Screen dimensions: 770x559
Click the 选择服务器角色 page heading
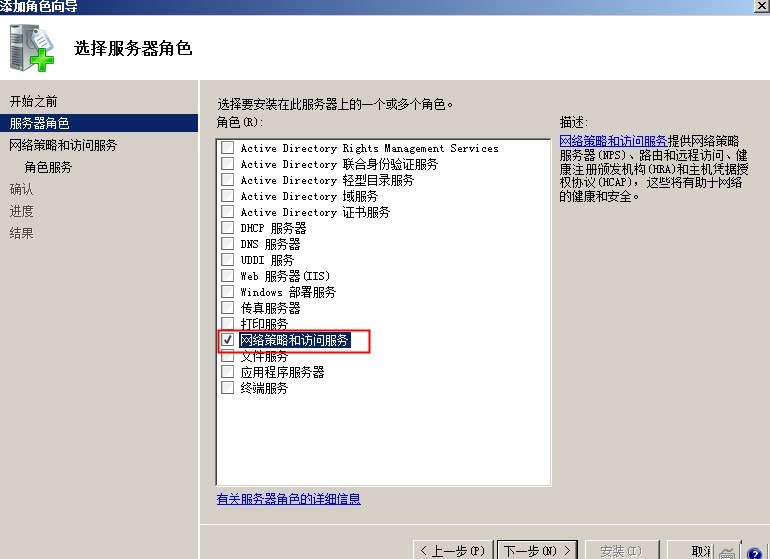point(133,48)
